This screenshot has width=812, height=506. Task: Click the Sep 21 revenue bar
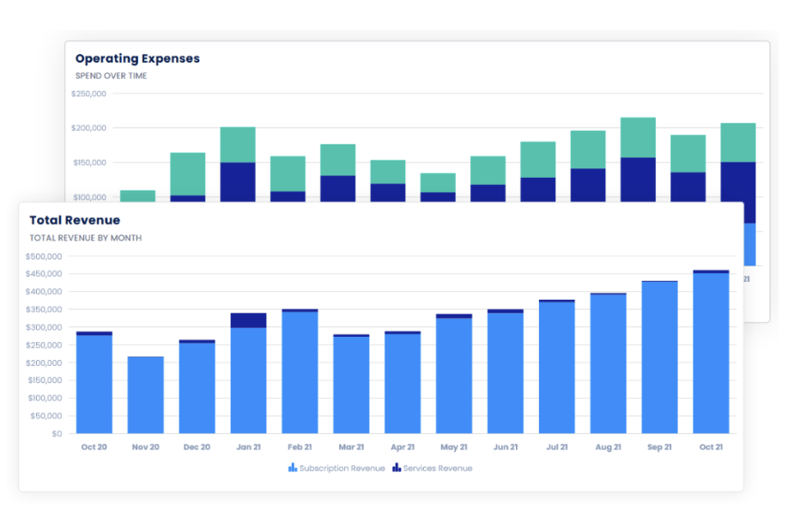[x=659, y=357]
